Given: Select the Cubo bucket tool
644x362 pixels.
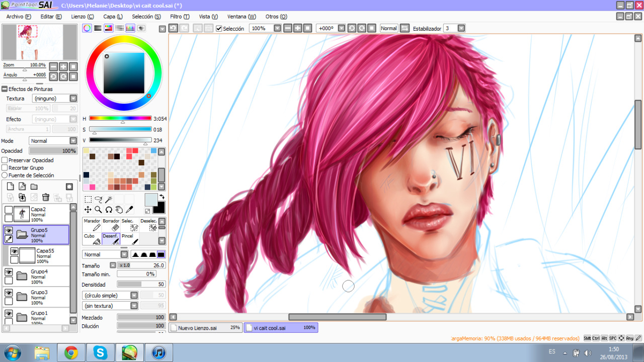Looking at the screenshot, I should [92, 239].
